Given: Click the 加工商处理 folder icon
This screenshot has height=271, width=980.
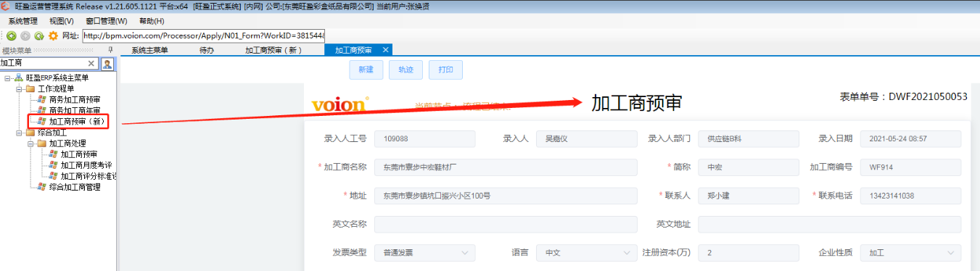Looking at the screenshot, I should [x=42, y=143].
